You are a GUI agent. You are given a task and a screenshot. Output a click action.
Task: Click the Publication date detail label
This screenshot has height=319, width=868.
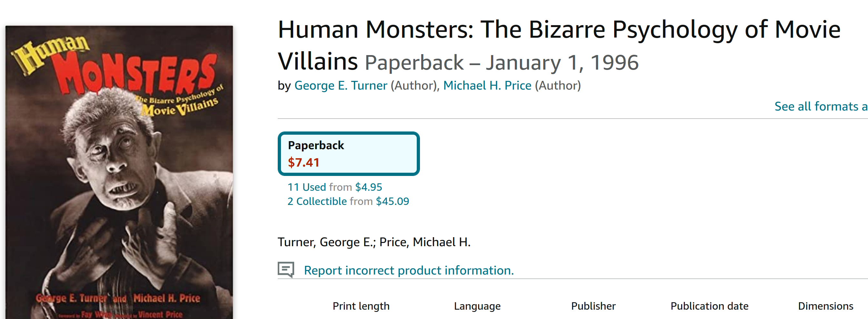tap(709, 306)
